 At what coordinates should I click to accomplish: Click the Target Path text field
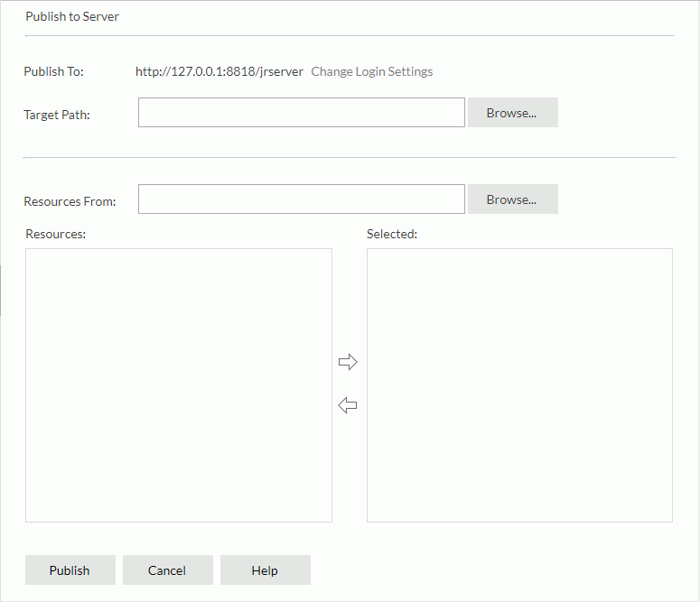click(x=301, y=113)
